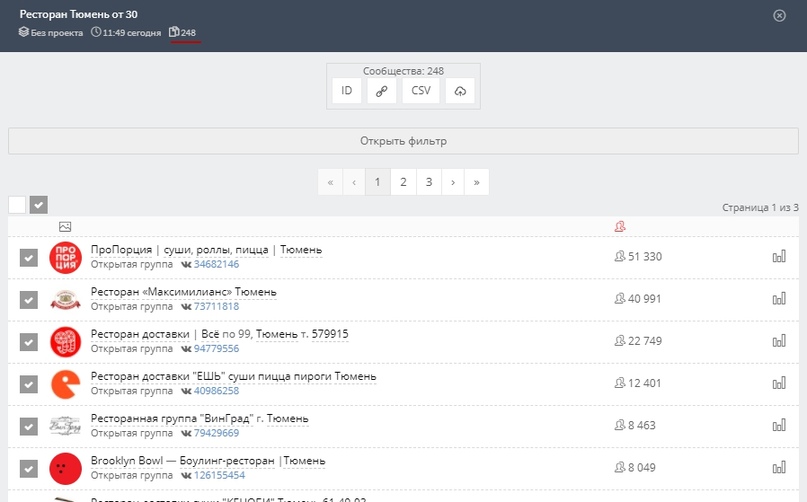The height and width of the screenshot is (502, 807).
Task: Uncheck the ВинГрад restaurant group row
Action: point(29,426)
